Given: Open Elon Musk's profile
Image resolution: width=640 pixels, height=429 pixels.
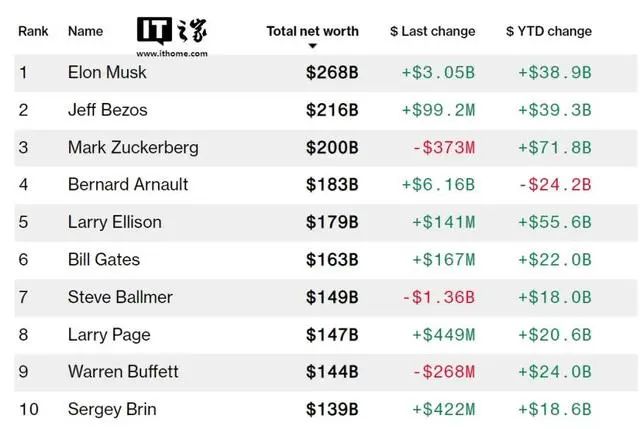Looking at the screenshot, I should click(107, 72).
